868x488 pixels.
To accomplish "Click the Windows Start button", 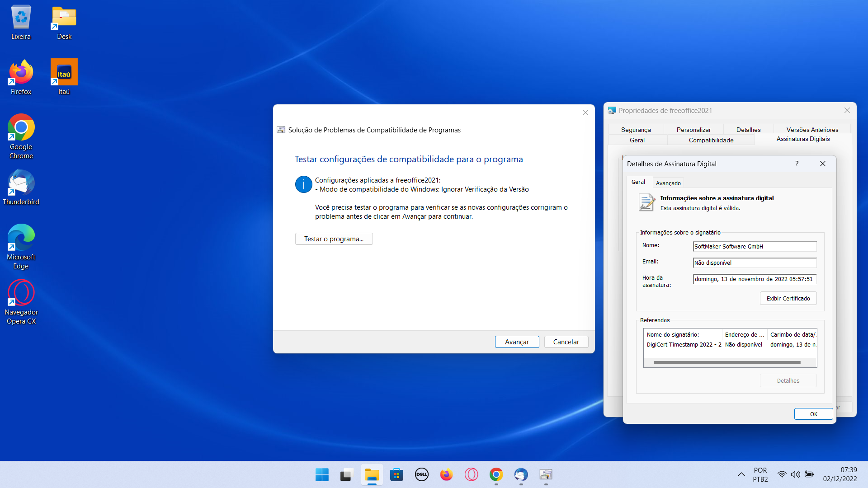I will [322, 474].
